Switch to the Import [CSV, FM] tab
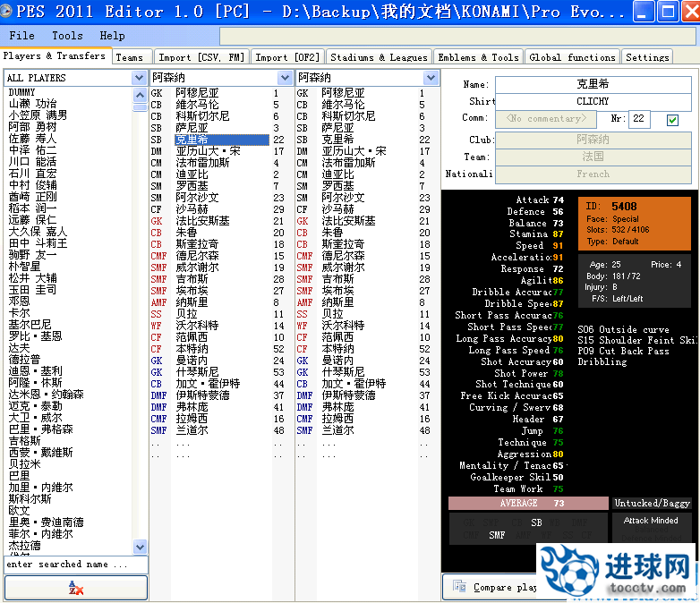 (201, 57)
